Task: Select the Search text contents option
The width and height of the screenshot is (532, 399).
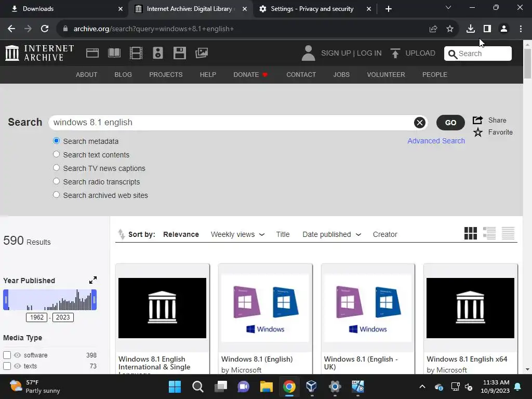Action: 56,154
